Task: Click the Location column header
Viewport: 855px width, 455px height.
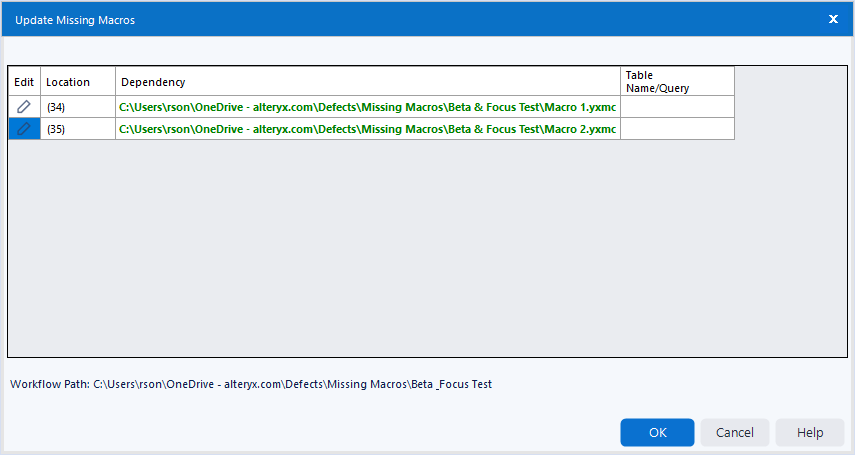Action: tap(78, 82)
